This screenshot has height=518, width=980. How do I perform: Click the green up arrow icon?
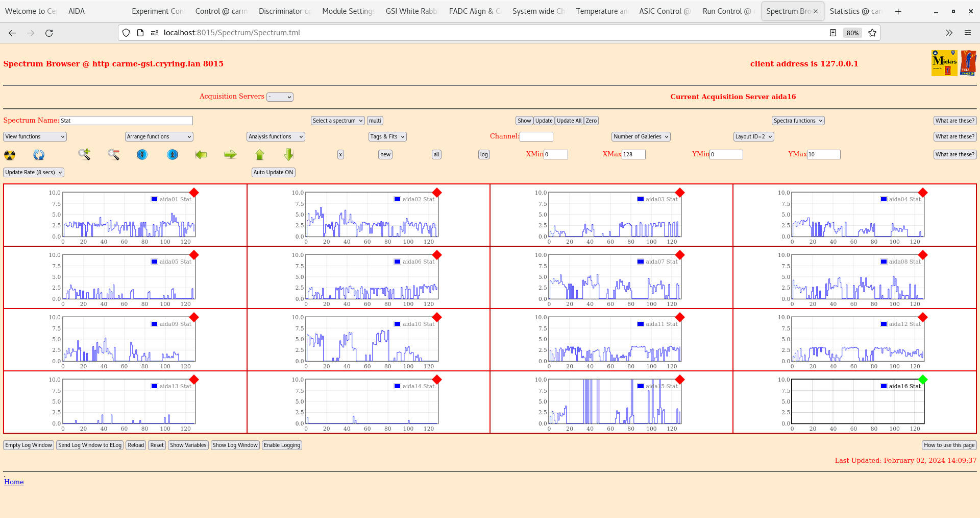pyautogui.click(x=260, y=154)
